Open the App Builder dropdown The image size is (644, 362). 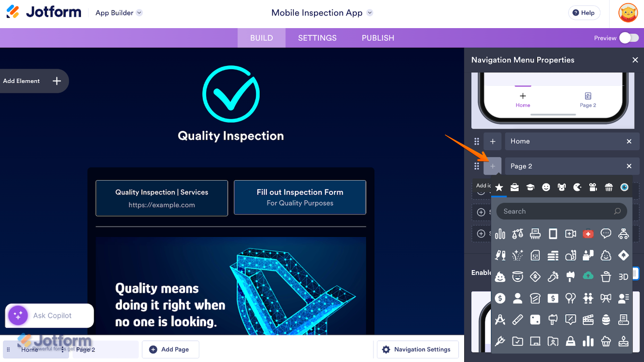[119, 13]
